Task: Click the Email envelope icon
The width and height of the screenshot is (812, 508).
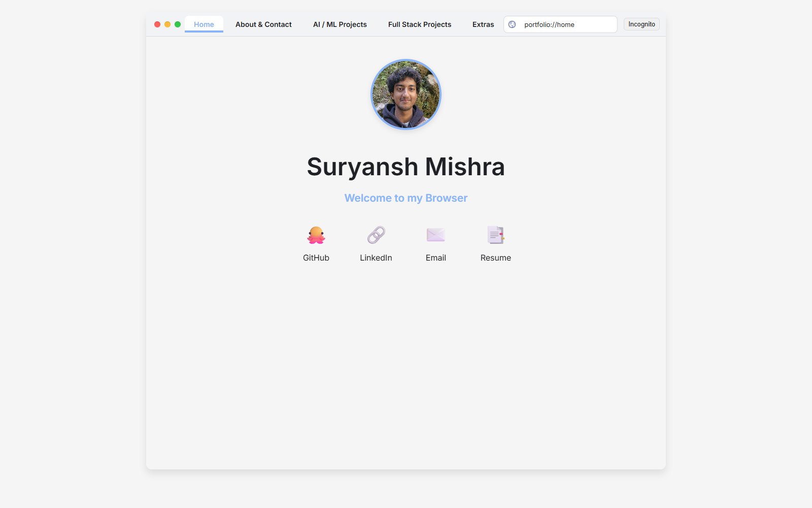Action: pyautogui.click(x=436, y=235)
